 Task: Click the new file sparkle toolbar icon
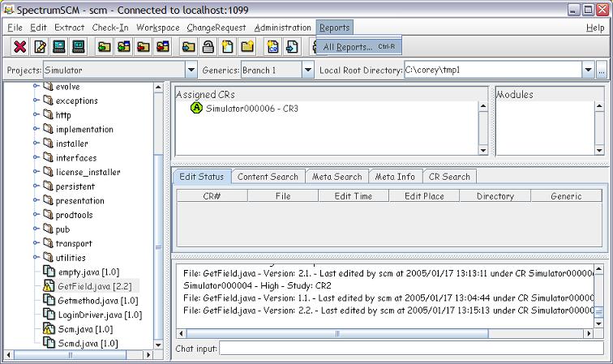point(228,47)
